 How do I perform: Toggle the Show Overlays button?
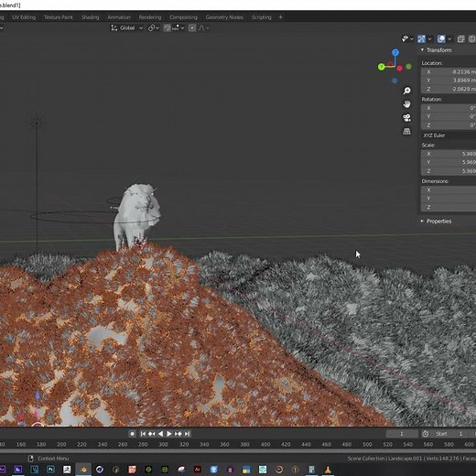(441, 38)
